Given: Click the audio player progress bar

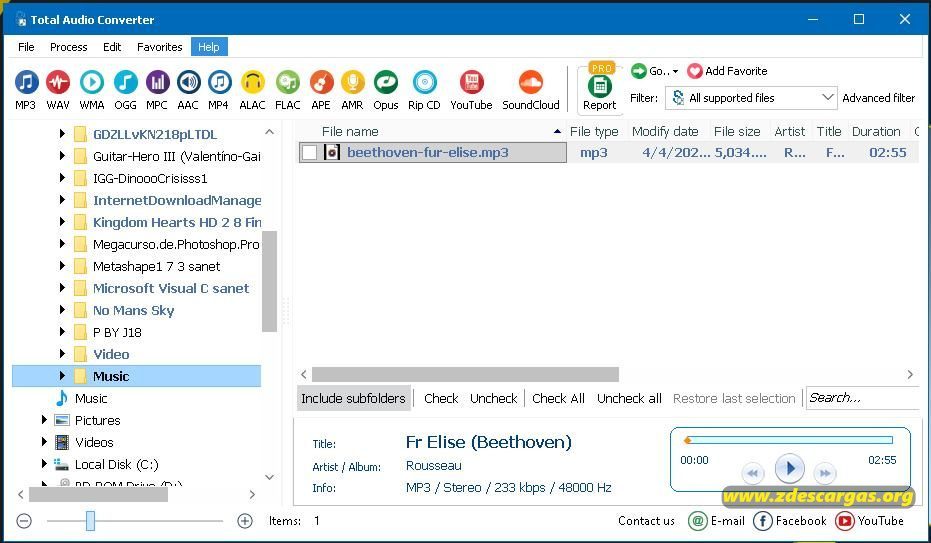Looking at the screenshot, I should (x=789, y=440).
